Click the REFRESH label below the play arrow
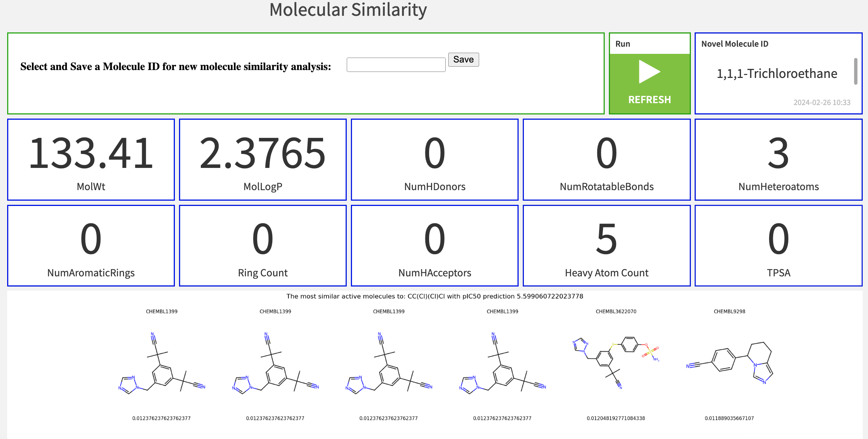868x439 pixels. pos(649,99)
